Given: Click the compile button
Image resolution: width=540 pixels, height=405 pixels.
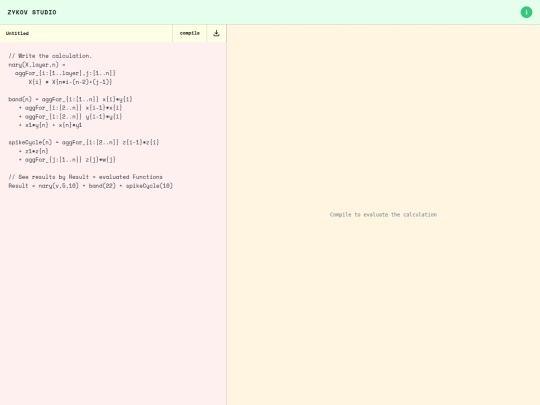Looking at the screenshot, I should pyautogui.click(x=189, y=33).
